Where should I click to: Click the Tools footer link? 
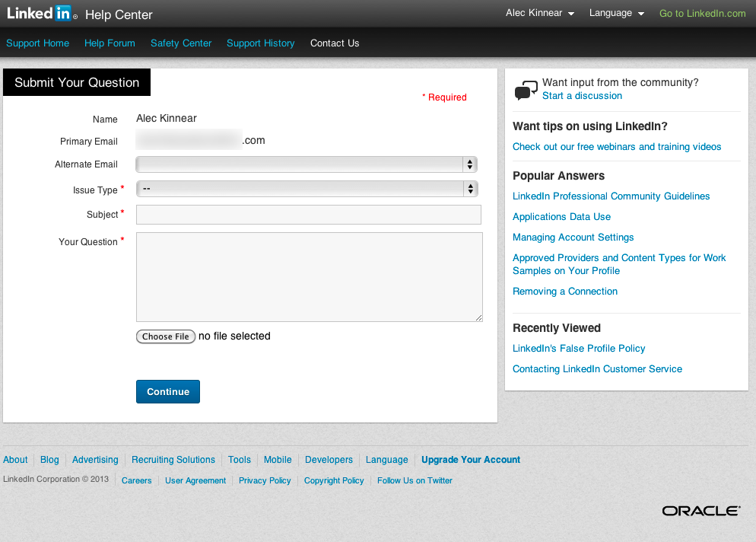tap(239, 460)
